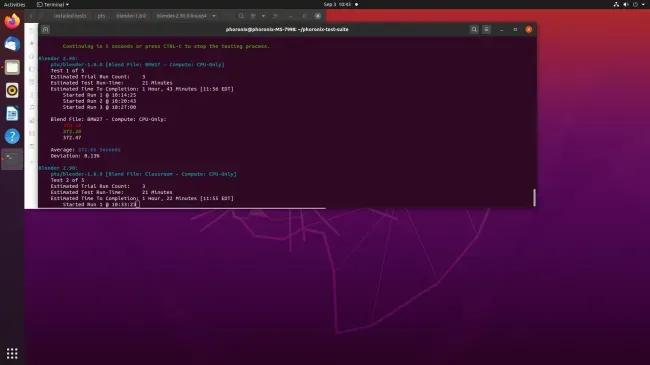Toggle Files list view icon
650x365 pixels.
click(x=253, y=16)
